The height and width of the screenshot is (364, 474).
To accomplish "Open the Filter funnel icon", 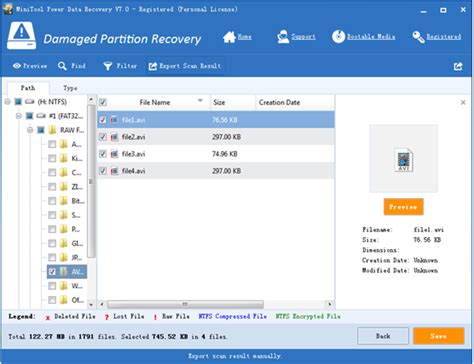I will tap(108, 66).
